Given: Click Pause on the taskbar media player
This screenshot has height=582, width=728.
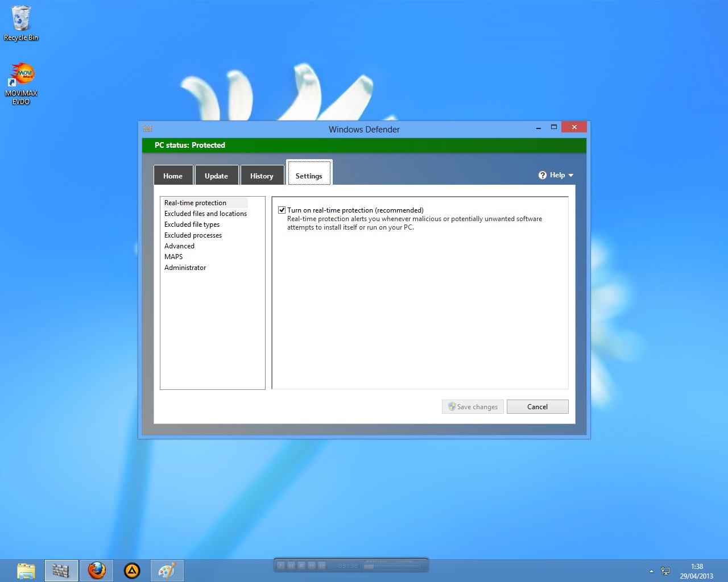Looking at the screenshot, I should click(x=291, y=566).
